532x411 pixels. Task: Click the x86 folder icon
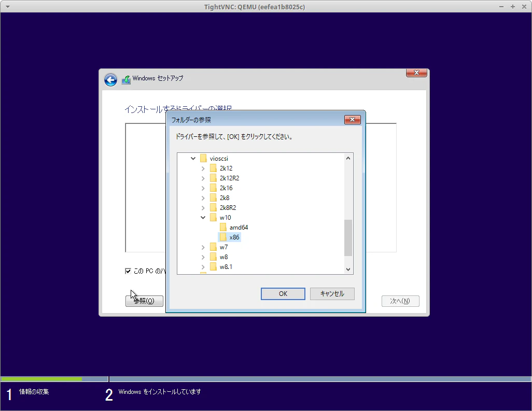[x=223, y=237]
